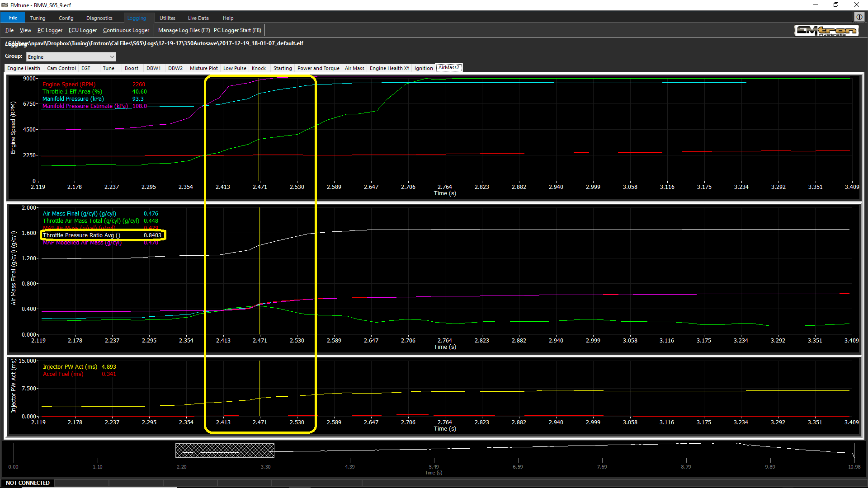This screenshot has width=868, height=488.
Task: Click the Engine Speed (RPM) legend entry
Action: pos(69,84)
